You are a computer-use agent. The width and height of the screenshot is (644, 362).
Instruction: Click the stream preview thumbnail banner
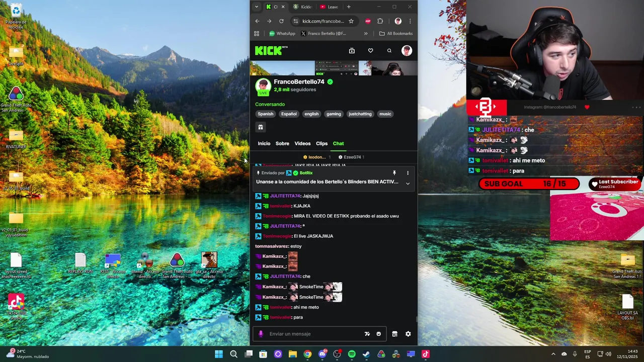coord(334,68)
